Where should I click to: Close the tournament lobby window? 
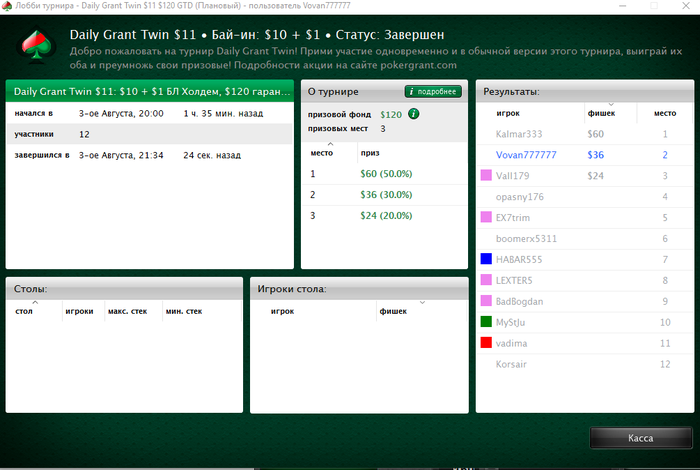[x=686, y=6]
